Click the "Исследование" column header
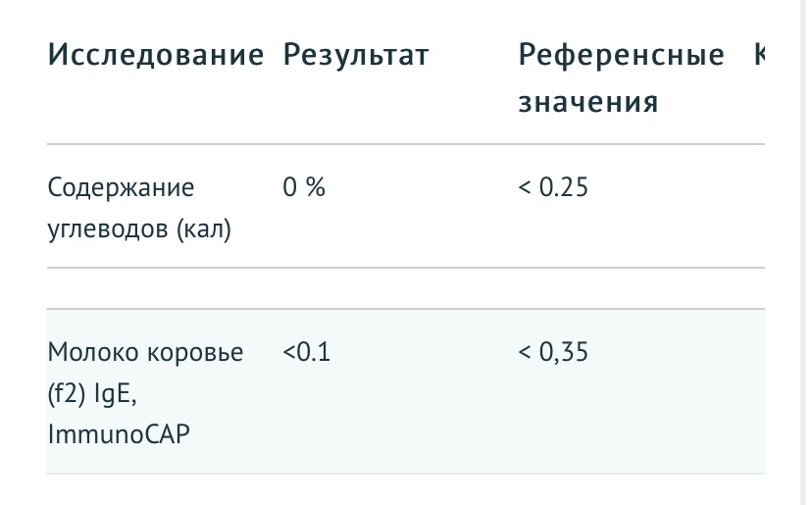The width and height of the screenshot is (812, 505). click(156, 56)
